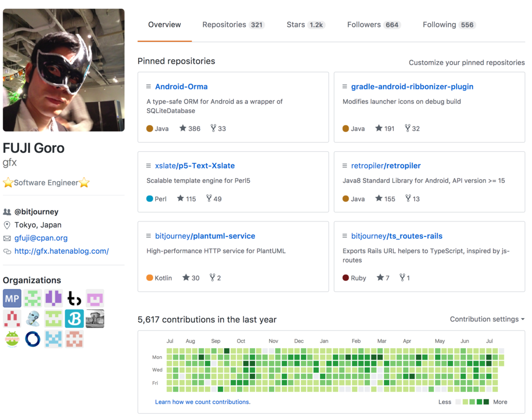Click the 155 stars count on retropiler

390,199
